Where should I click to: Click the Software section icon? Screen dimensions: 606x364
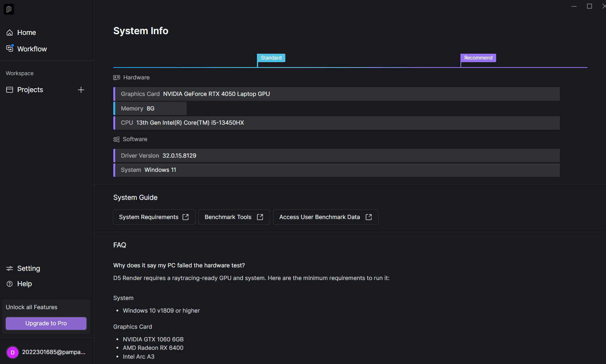click(x=116, y=139)
